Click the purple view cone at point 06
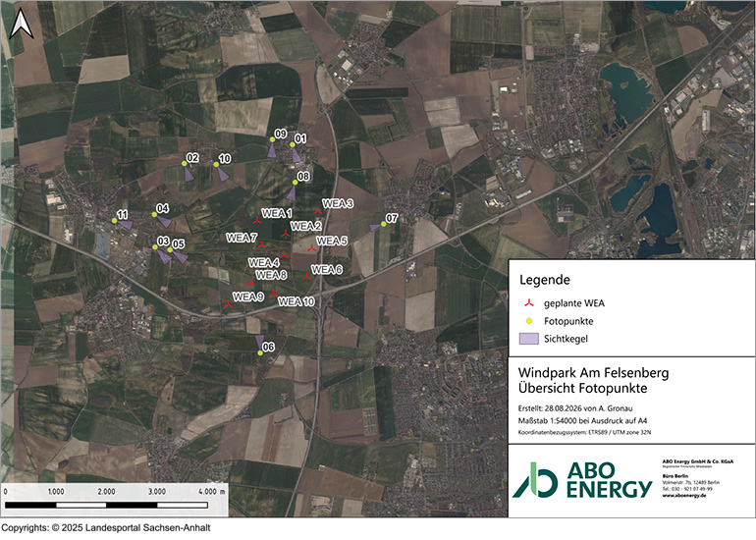The image size is (756, 540). pos(259,341)
